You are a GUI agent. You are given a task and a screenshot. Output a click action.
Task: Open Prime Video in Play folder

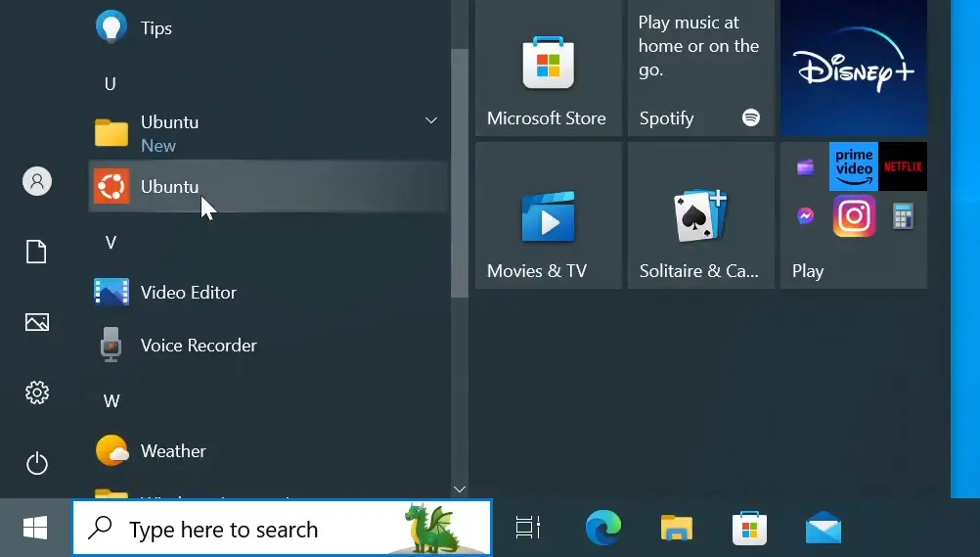coord(854,166)
